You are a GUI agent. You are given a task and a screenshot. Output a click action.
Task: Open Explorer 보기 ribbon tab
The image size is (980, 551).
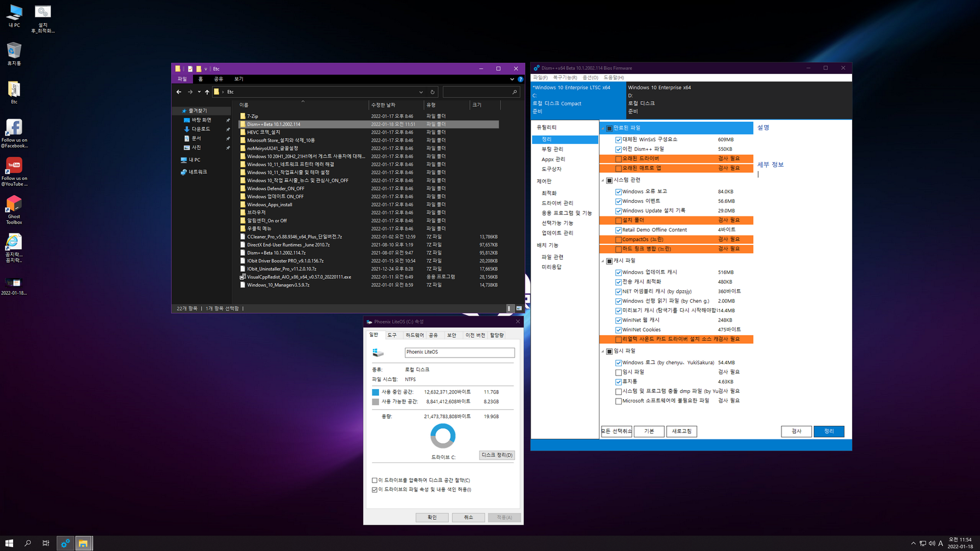click(239, 79)
